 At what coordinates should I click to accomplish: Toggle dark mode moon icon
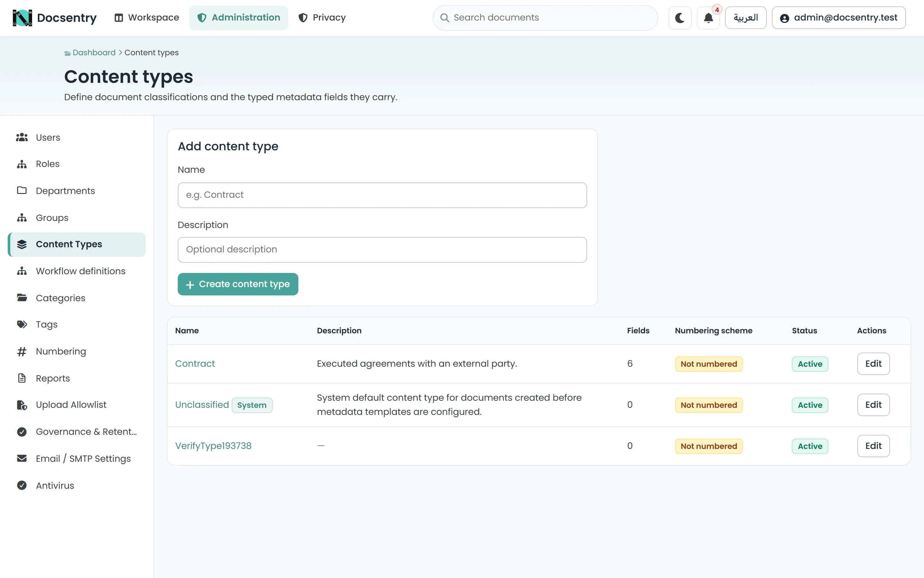click(680, 18)
